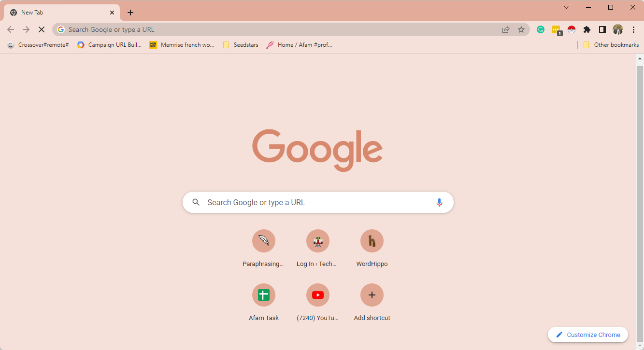Open the Log In ‹ Tech shortcut

pyautogui.click(x=317, y=249)
